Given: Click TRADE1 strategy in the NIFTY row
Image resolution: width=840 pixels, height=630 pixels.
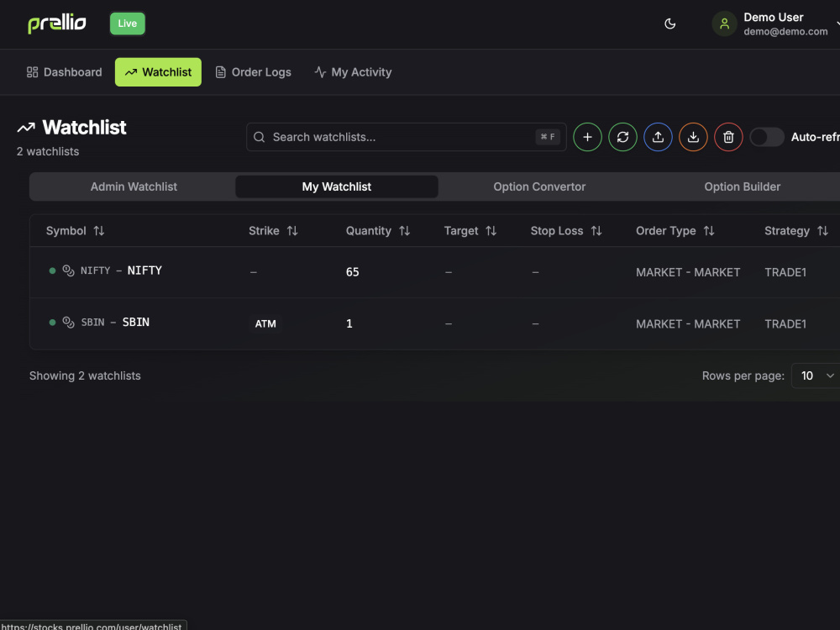Looking at the screenshot, I should (x=785, y=272).
